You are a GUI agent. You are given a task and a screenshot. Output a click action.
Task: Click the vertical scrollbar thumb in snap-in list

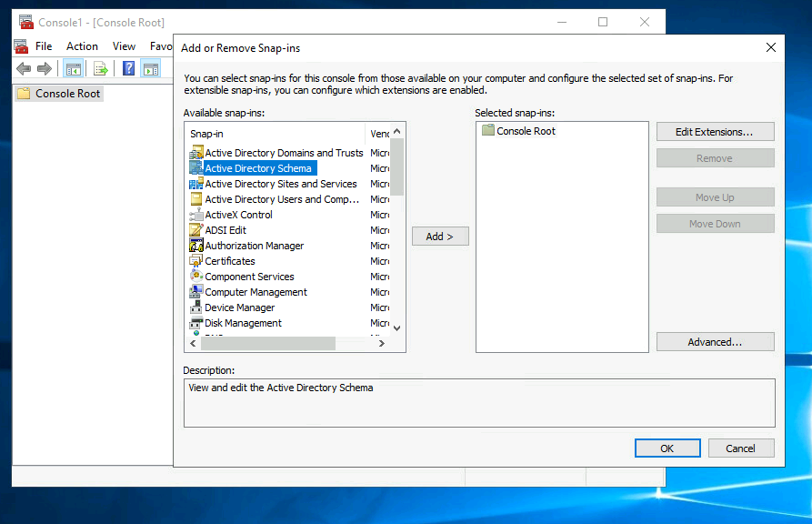coord(397,166)
